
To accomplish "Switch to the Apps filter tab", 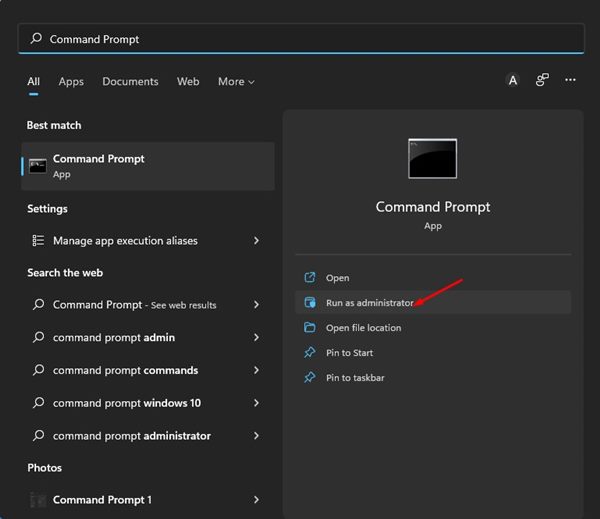I will (x=71, y=82).
